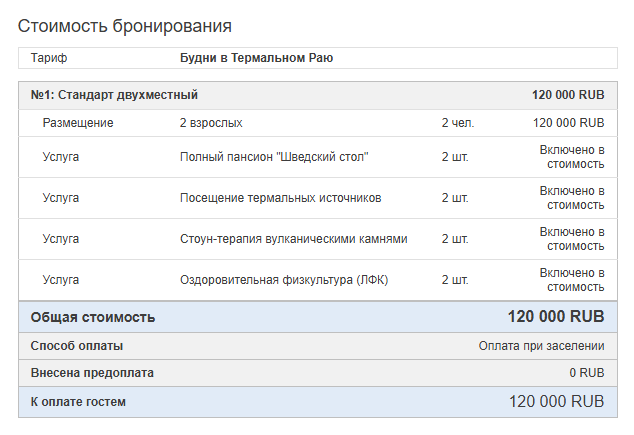Click 'Услуга' label beside Посещение термальных источников

click(x=61, y=198)
